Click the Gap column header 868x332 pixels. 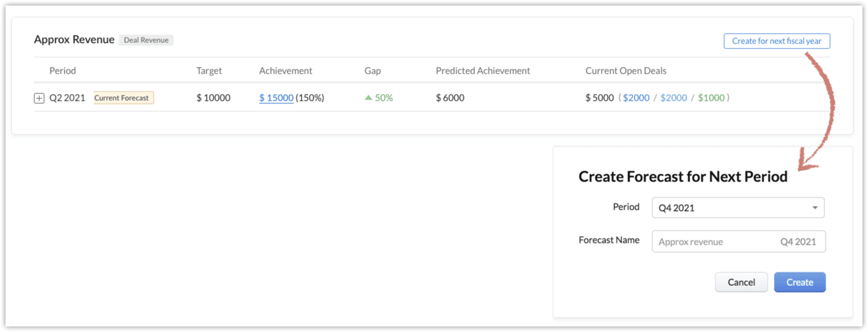pyautogui.click(x=372, y=71)
